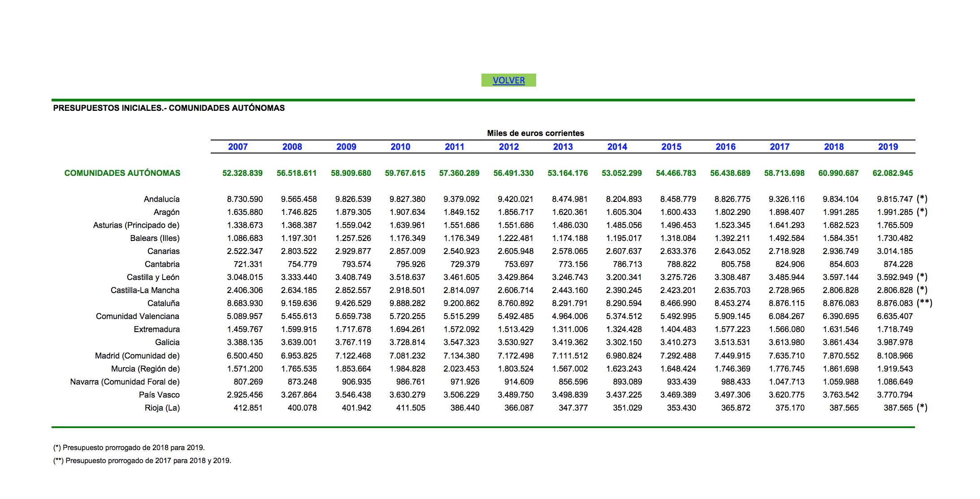Click the COMUNIDADES AUTÓNOMAS totals row label
This screenshot has height=499, width=980.
(122, 173)
